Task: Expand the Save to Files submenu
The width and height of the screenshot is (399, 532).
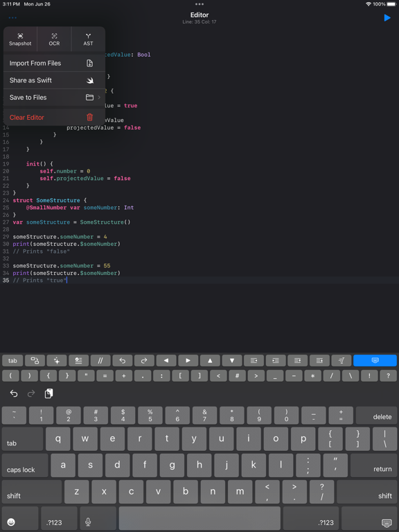Action: (x=54, y=98)
